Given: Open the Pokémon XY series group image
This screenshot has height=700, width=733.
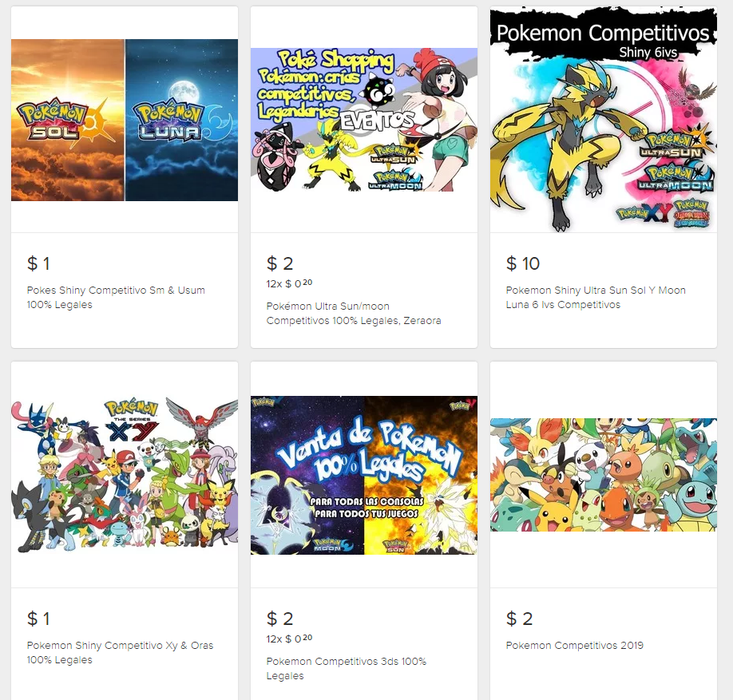Looking at the screenshot, I should (x=125, y=475).
